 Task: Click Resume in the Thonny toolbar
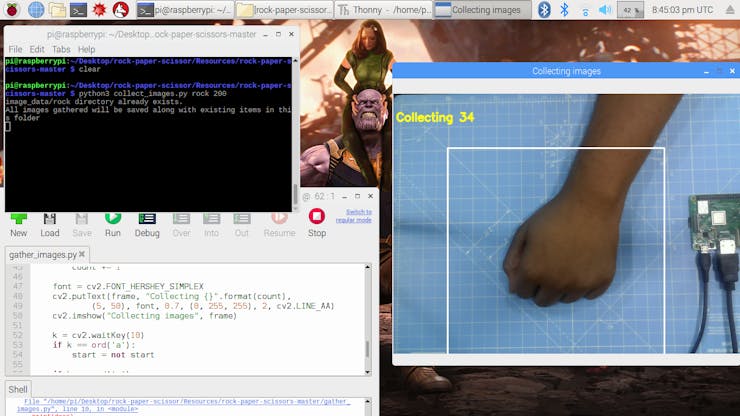279,224
